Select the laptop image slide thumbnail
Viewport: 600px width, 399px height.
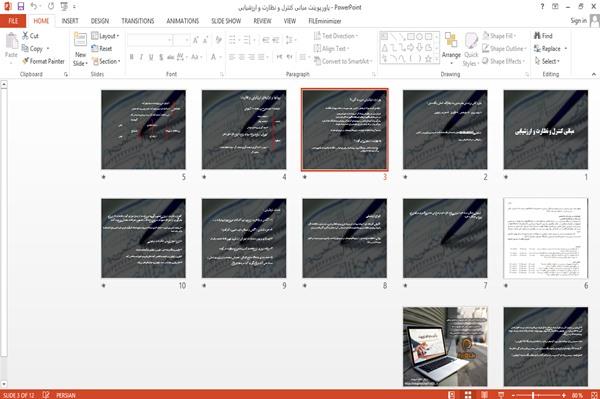[445, 346]
